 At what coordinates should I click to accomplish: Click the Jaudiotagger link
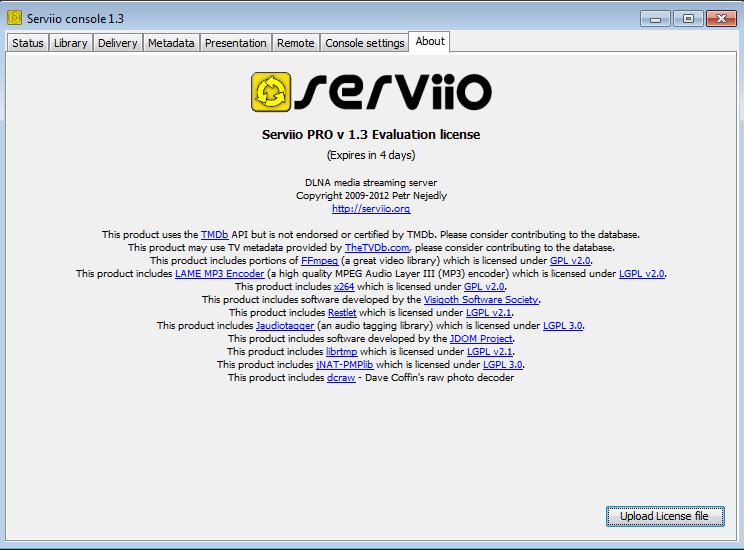(x=285, y=326)
